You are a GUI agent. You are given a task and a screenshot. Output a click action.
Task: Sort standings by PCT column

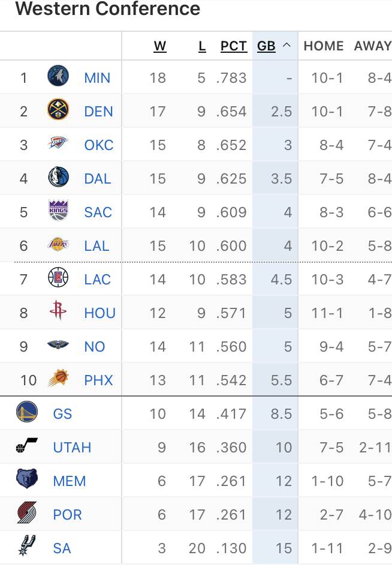point(234,46)
